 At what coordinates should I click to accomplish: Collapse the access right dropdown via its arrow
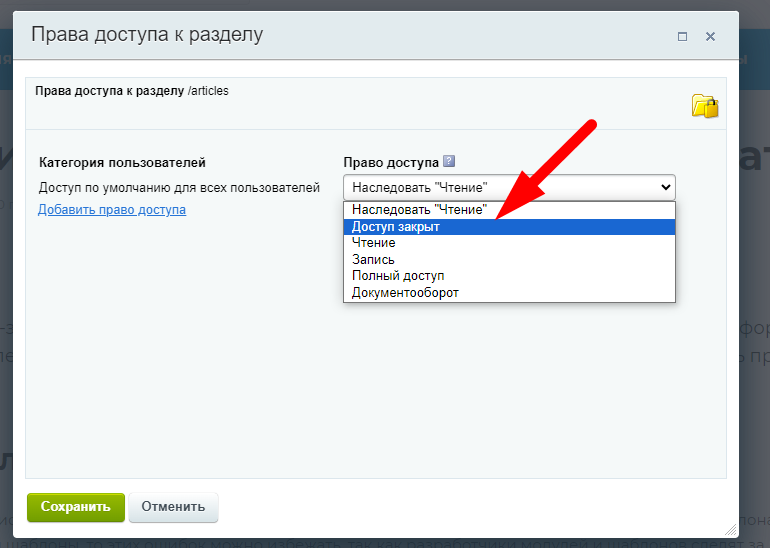(x=665, y=187)
